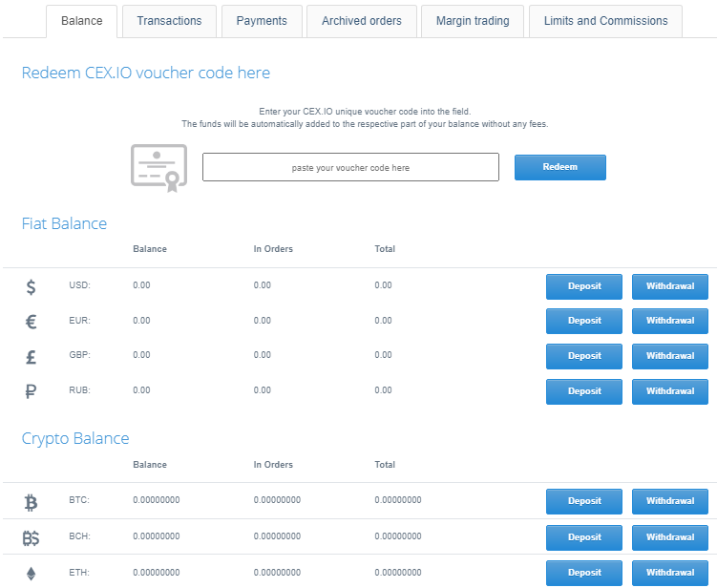Viewport: 717px width, 588px height.
Task: Click the 'BTC:' row label
Action: tap(79, 500)
